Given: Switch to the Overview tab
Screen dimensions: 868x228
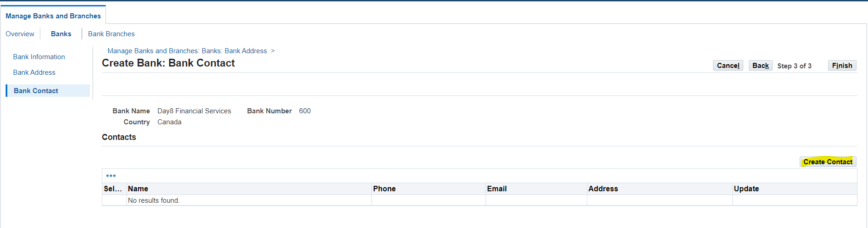Looking at the screenshot, I should tap(20, 34).
